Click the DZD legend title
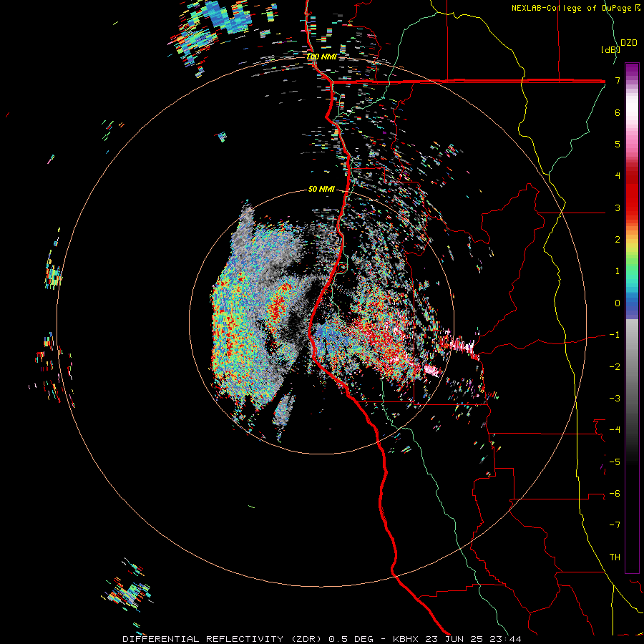Screen dimensions: 644x644 pos(629,42)
